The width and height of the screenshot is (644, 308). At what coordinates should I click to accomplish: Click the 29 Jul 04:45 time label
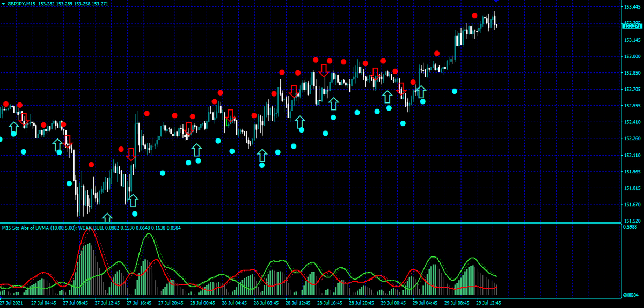426,303
